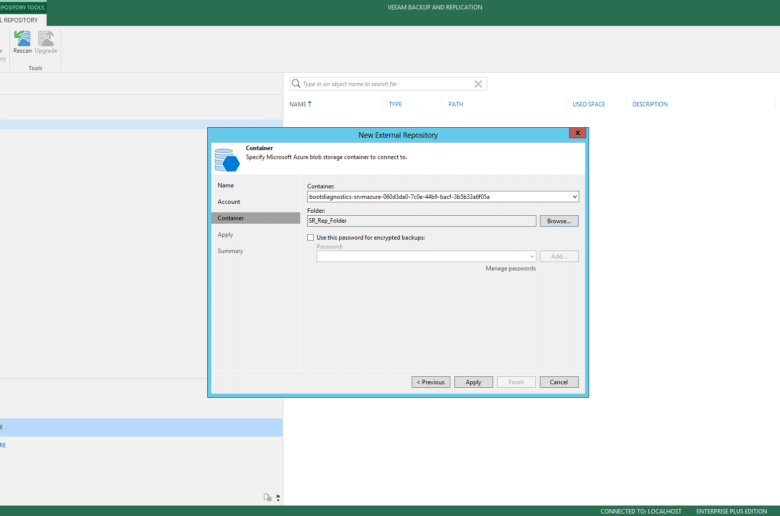Viewport: 780px width, 516px height.
Task: Click 'ENTERPRISE PLUS EDITION' status text
Action: point(731,511)
